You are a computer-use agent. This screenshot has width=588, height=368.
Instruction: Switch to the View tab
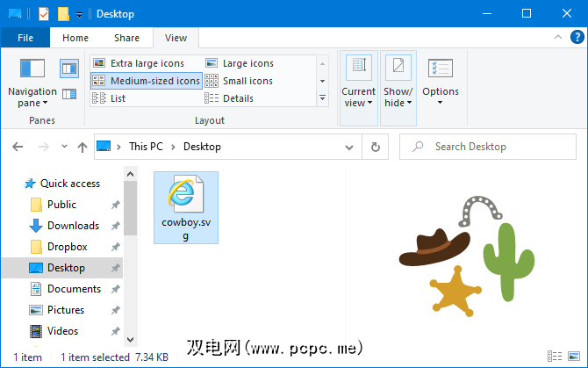[176, 38]
